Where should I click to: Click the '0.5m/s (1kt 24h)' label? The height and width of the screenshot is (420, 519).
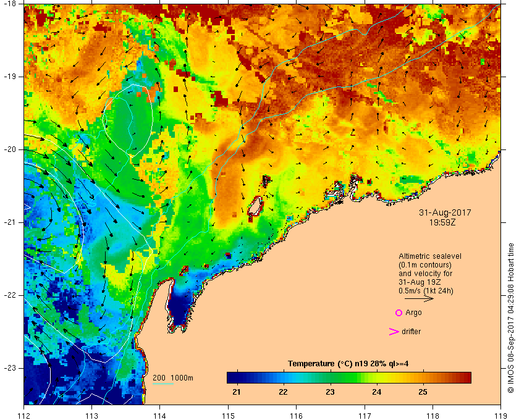[x=426, y=291]
